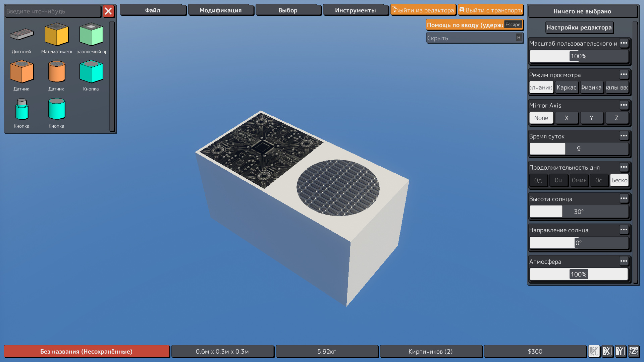
Task: Open options menu for Атмосфера setting
Action: (624, 261)
